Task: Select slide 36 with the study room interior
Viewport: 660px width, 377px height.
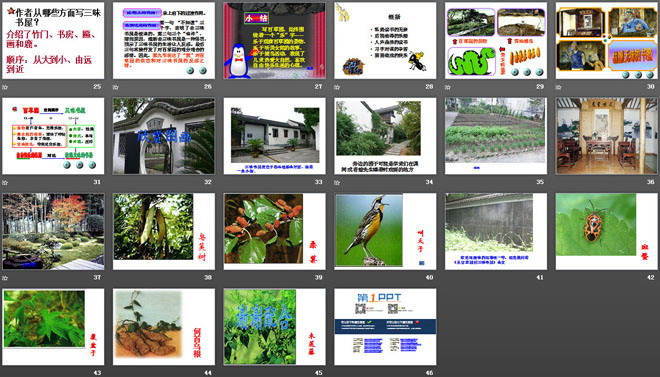Action: coord(607,136)
